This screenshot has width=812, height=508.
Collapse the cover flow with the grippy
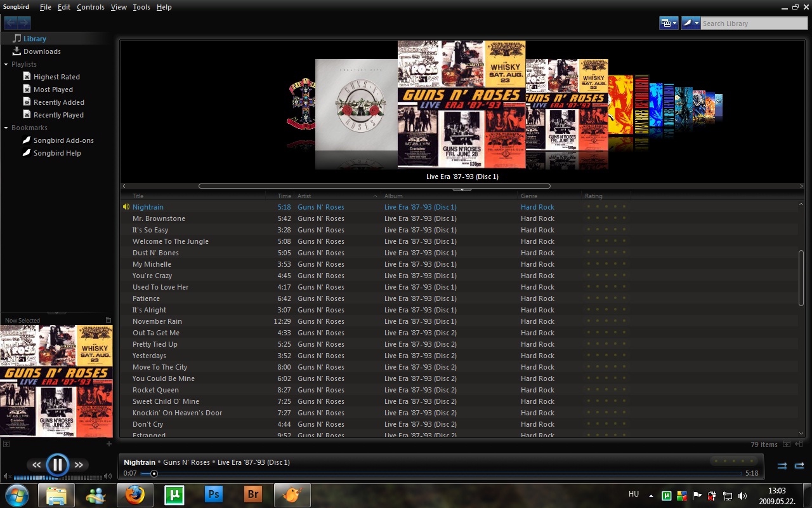pos(462,189)
